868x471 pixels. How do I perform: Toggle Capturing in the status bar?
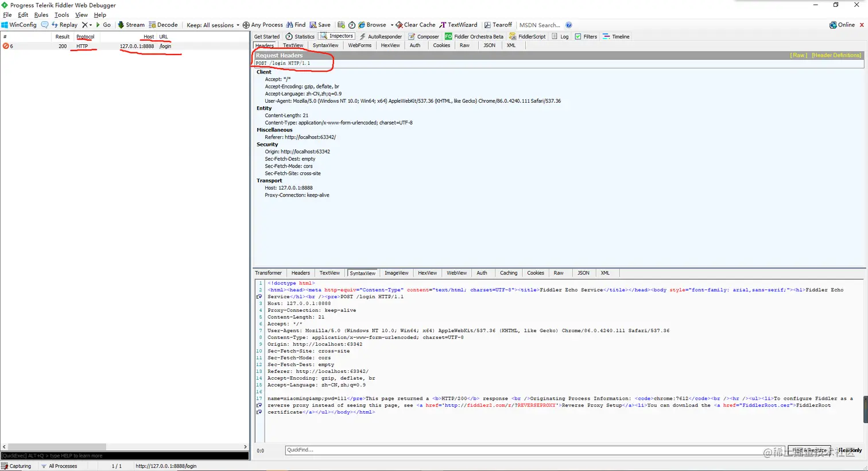point(16,466)
